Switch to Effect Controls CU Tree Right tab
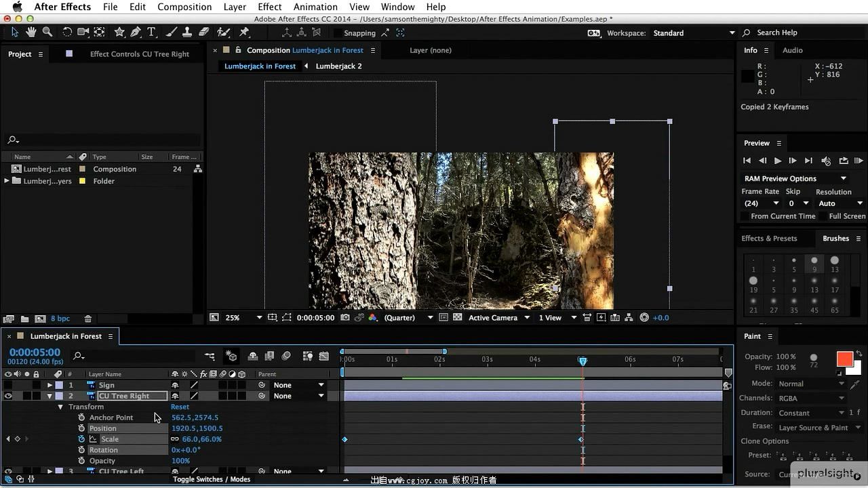 [x=140, y=54]
